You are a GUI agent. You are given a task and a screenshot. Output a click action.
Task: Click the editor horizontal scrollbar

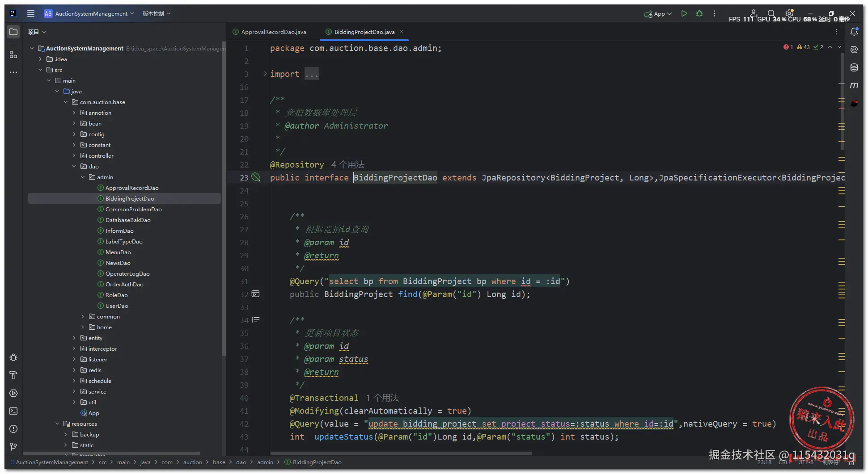(x=401, y=453)
